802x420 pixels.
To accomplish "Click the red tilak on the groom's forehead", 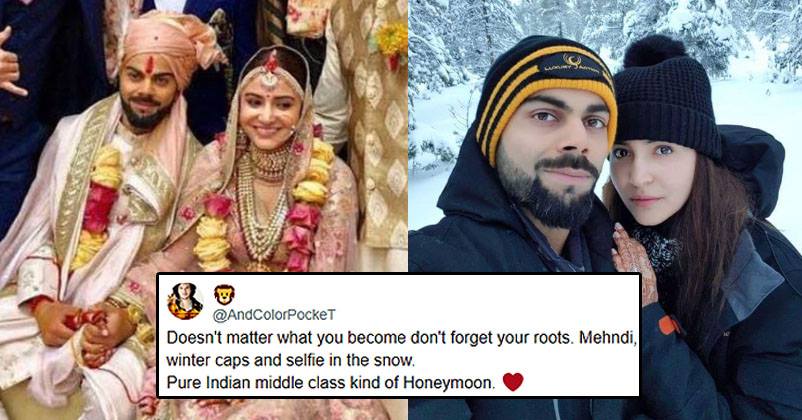I will coord(150,65).
